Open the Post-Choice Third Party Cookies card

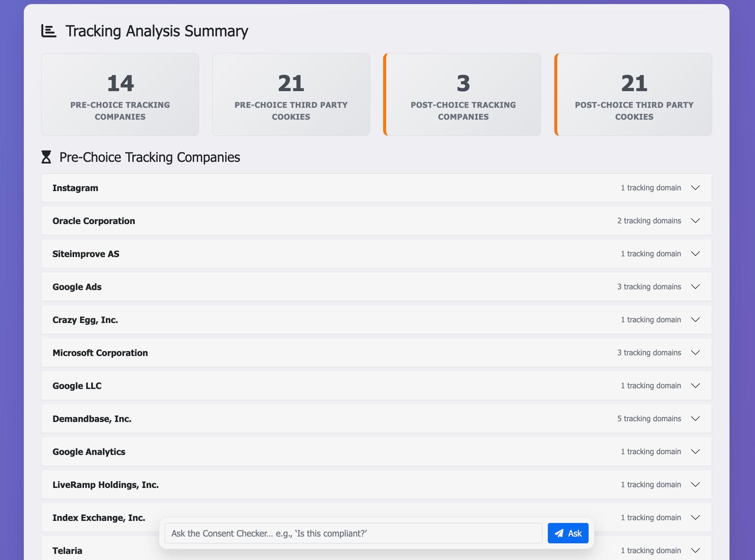634,95
